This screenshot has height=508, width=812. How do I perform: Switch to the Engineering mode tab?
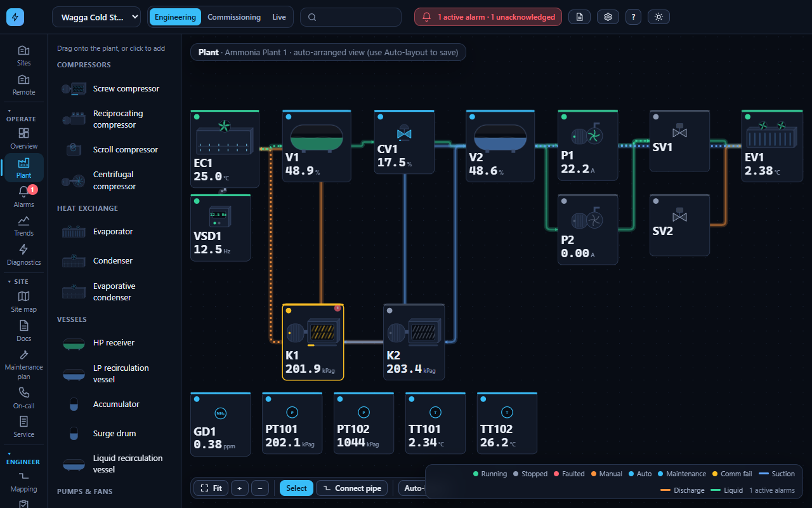click(x=175, y=17)
